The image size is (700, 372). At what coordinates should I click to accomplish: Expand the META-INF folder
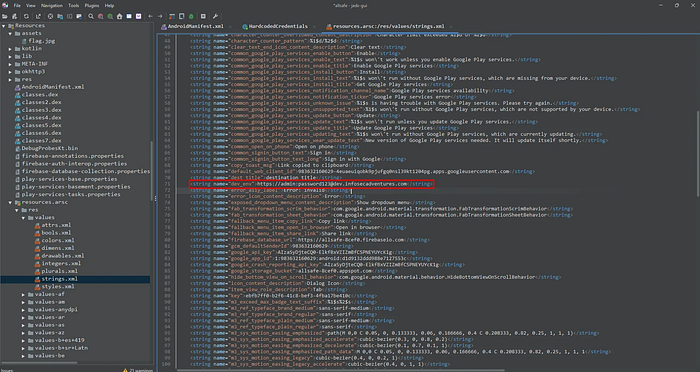[x=10, y=64]
